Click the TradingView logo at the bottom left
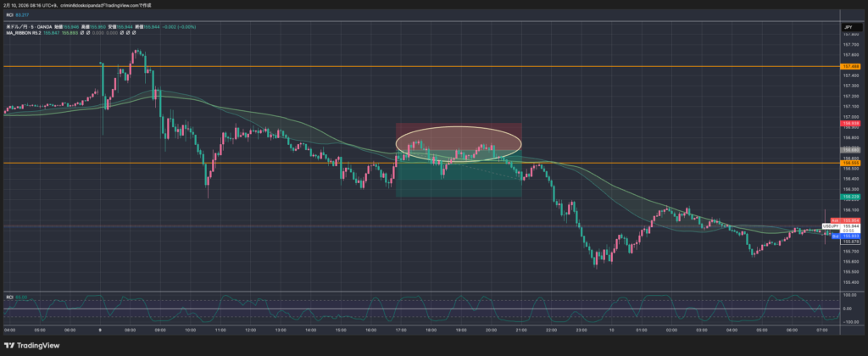This screenshot has height=356, width=868. pos(33,345)
